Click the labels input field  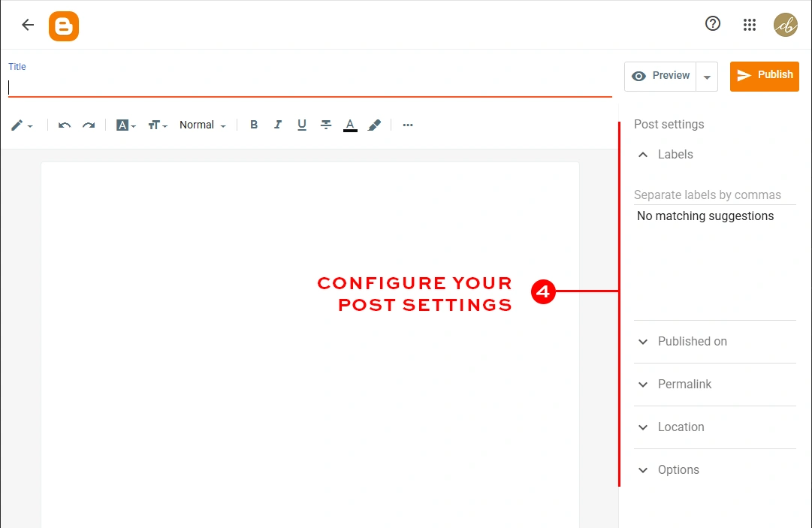pyautogui.click(x=714, y=195)
